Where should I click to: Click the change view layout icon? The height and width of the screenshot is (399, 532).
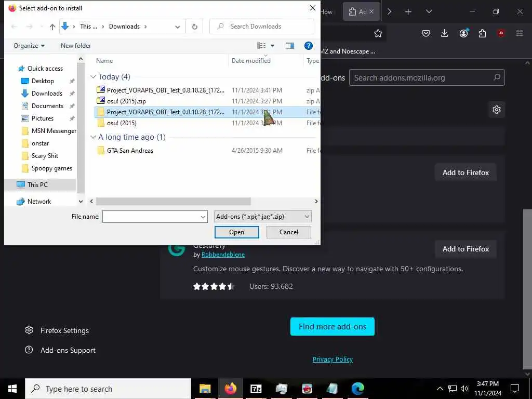tap(261, 46)
